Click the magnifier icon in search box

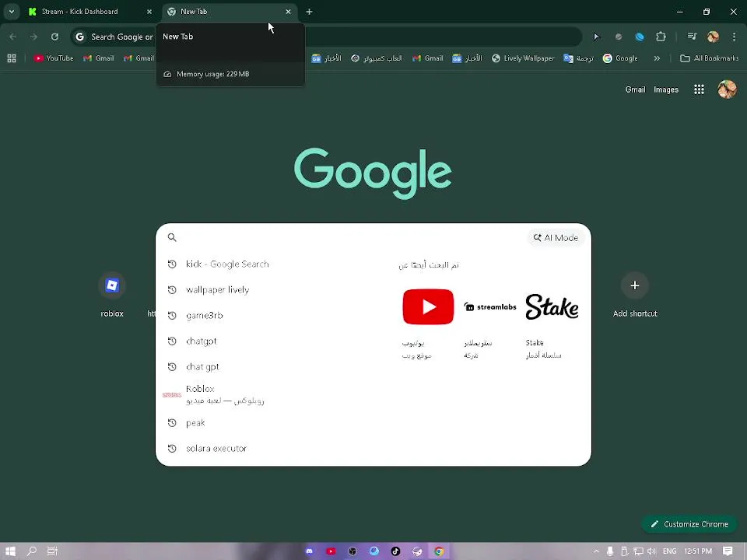(172, 238)
